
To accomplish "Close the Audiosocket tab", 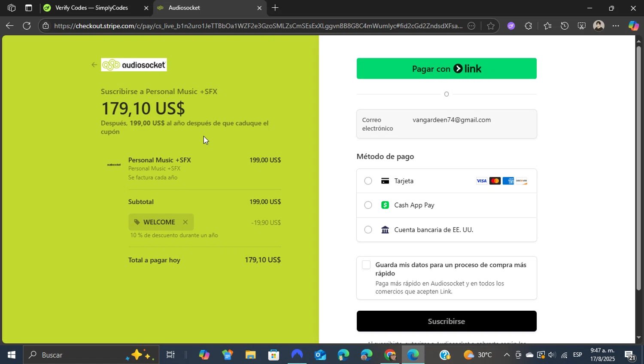I will tap(259, 8).
